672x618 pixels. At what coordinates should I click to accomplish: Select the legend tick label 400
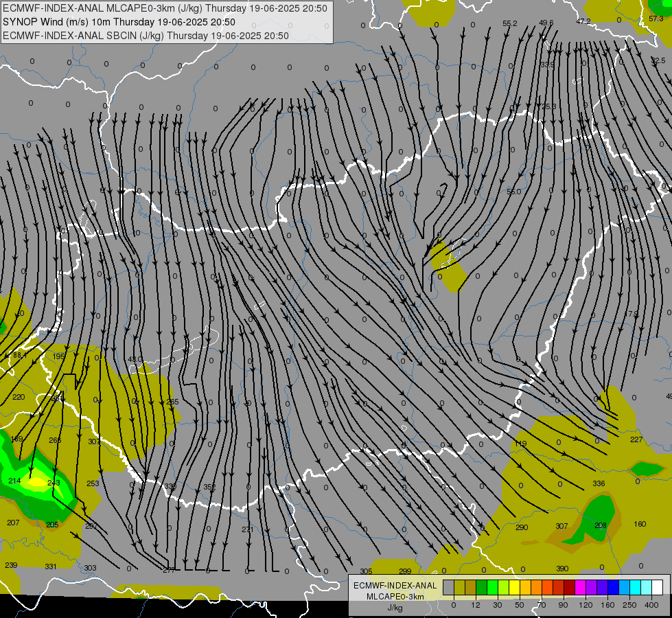pos(651,605)
